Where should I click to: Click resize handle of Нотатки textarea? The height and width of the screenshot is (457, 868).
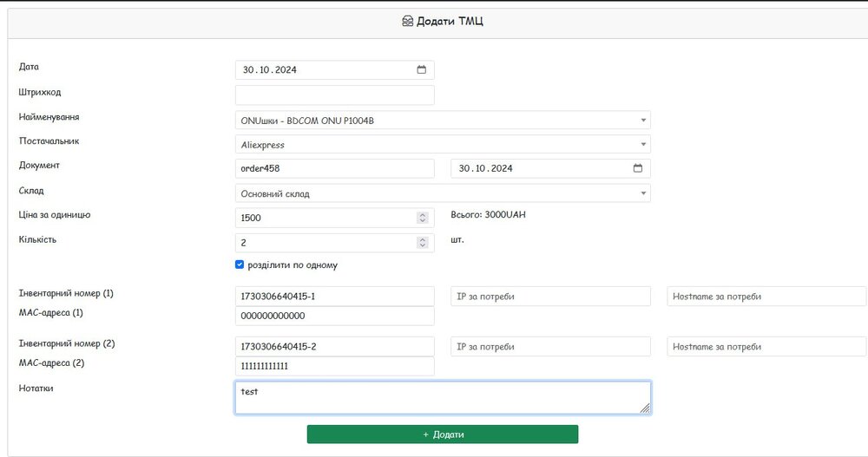(645, 408)
